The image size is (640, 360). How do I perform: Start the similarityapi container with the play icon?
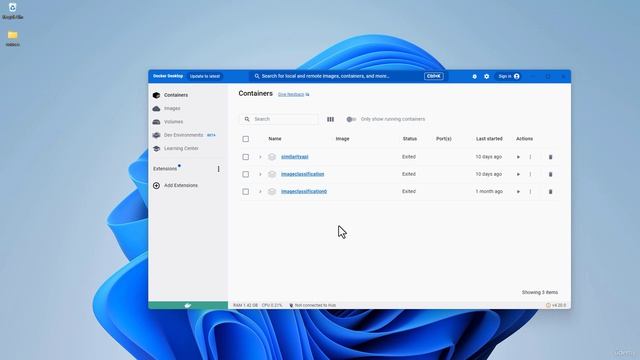point(518,157)
